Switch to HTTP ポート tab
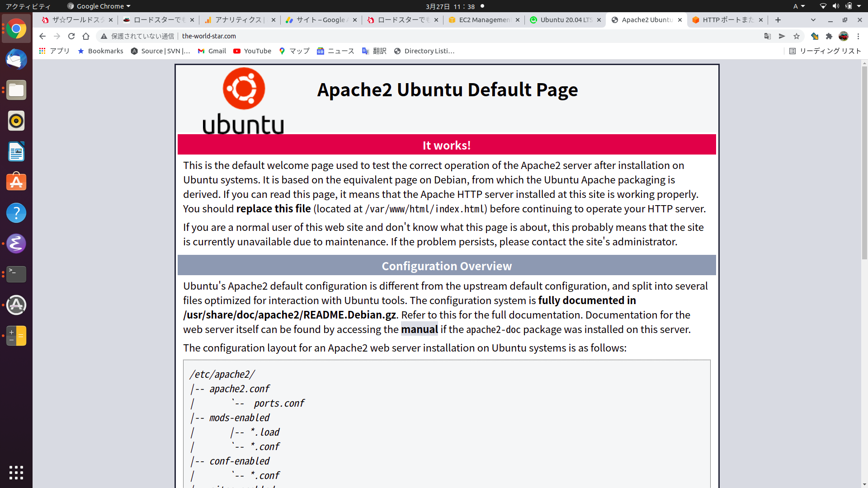Viewport: 868px width, 488px height. (x=728, y=20)
